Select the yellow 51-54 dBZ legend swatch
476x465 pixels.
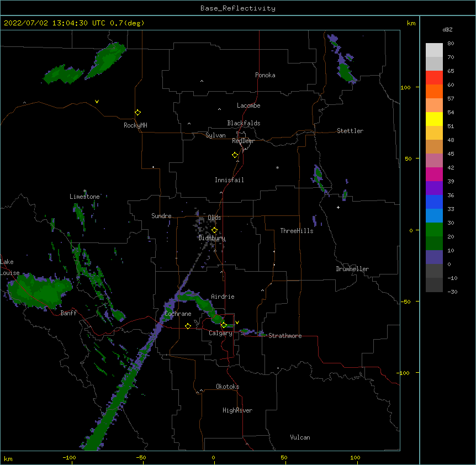pos(434,119)
